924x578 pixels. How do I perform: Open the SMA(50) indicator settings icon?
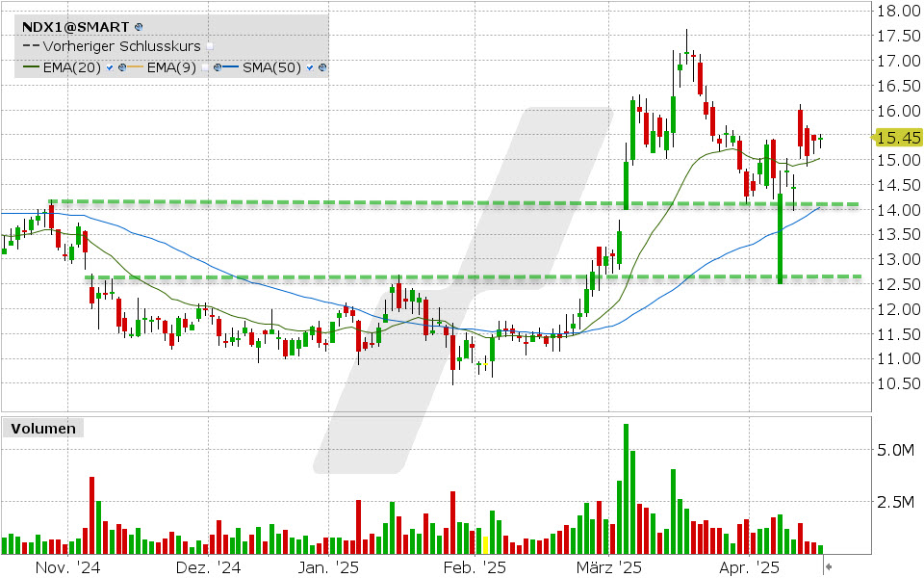pos(322,67)
